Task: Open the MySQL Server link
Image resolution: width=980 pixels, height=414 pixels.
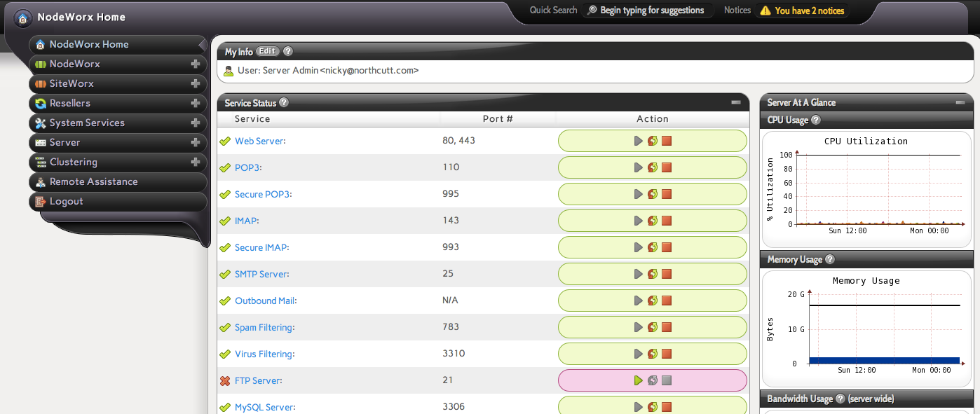Action: [x=265, y=407]
